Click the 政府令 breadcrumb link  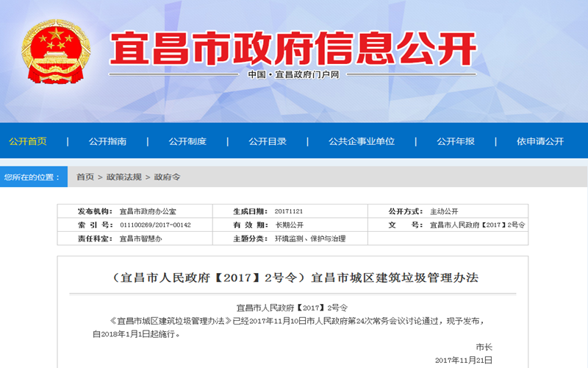point(167,177)
